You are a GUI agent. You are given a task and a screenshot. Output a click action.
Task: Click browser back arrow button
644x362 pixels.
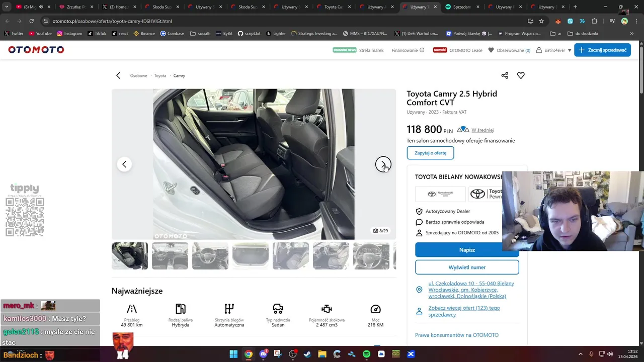click(x=7, y=21)
